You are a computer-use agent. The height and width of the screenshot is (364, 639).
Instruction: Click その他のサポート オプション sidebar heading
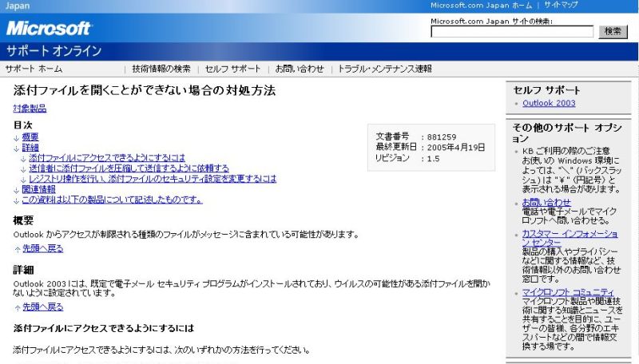(x=567, y=133)
